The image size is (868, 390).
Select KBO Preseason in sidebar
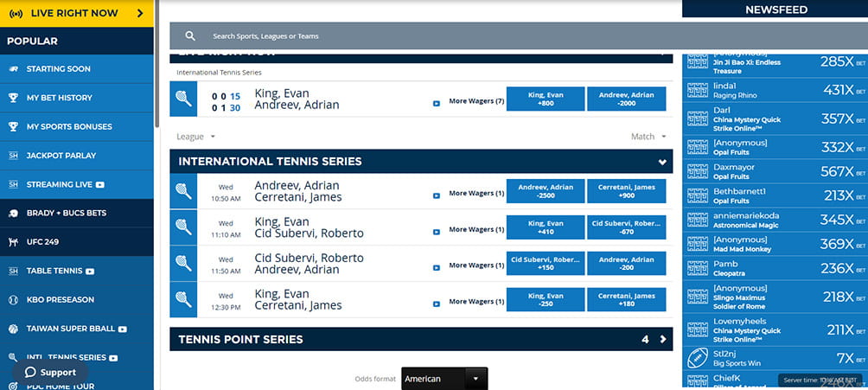(76, 299)
